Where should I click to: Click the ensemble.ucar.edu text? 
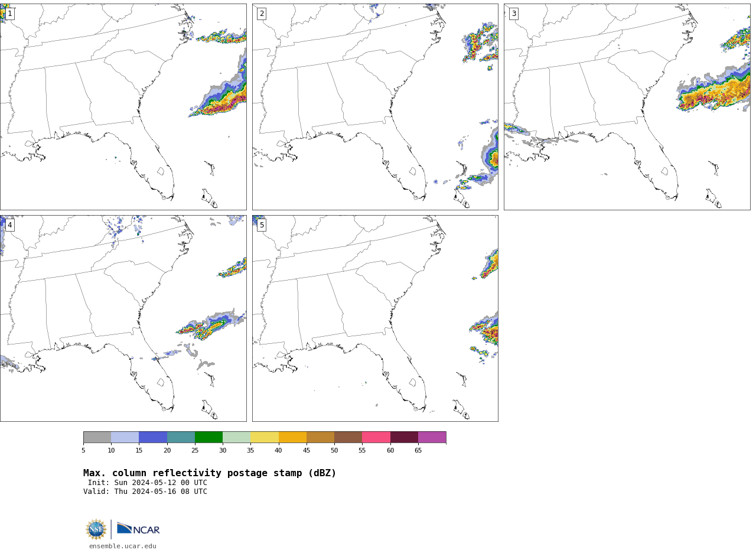[x=123, y=547]
